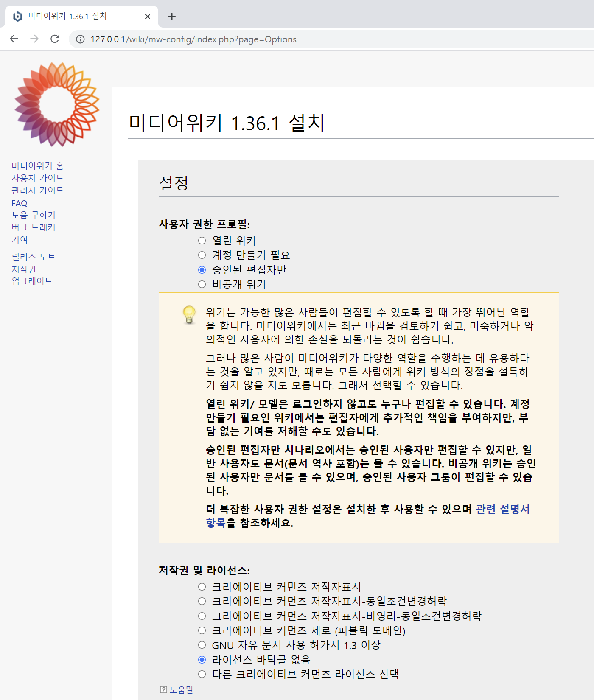Follow the 관련 설명서 항목 link
The height and width of the screenshot is (700, 594).
pyautogui.click(x=503, y=509)
